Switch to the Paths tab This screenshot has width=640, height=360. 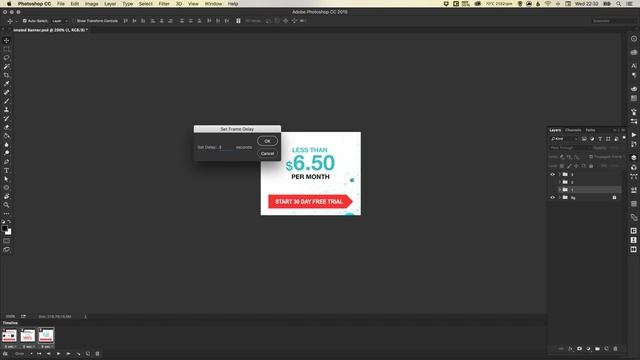[590, 130]
